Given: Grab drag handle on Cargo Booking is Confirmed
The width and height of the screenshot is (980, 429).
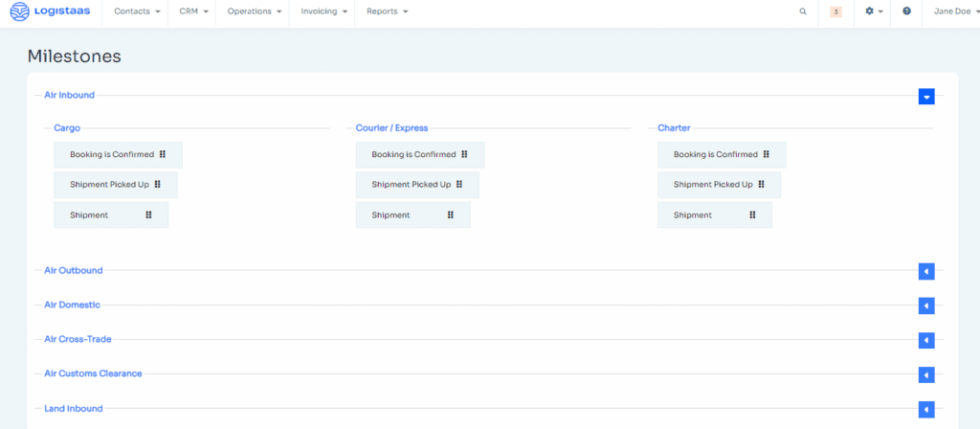Looking at the screenshot, I should point(163,154).
